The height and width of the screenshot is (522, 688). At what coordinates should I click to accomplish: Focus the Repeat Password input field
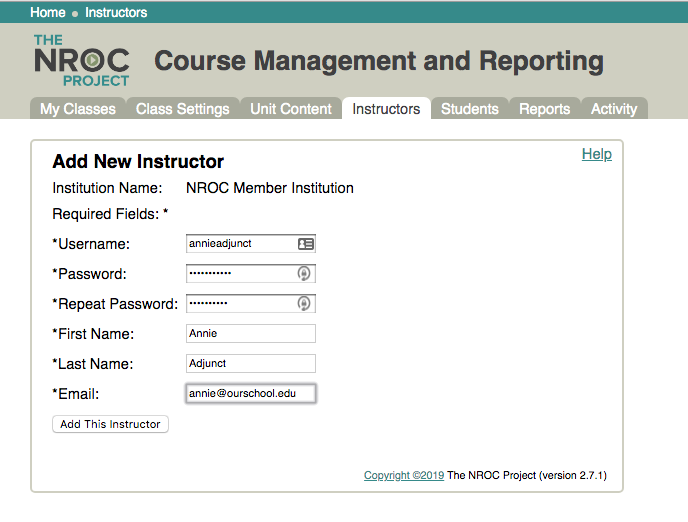[251, 304]
